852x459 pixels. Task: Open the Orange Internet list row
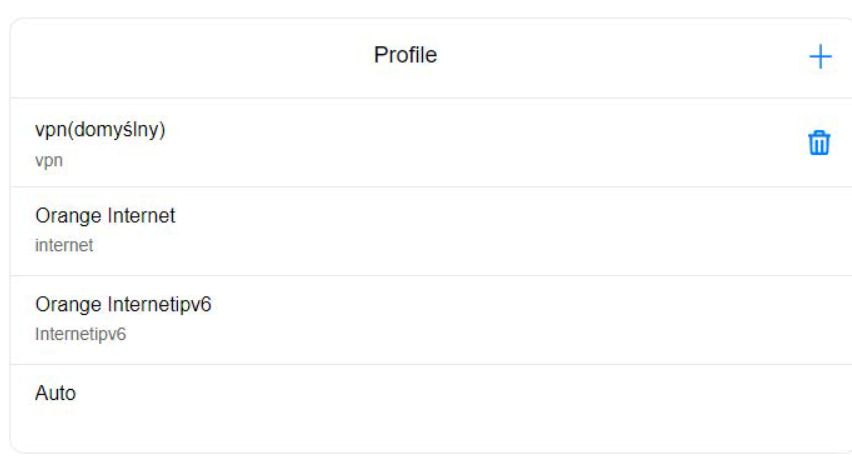point(400,231)
